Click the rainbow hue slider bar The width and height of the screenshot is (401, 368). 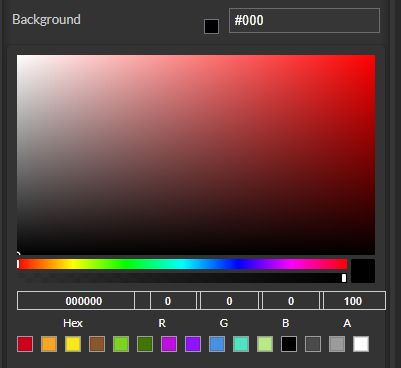[x=182, y=264]
